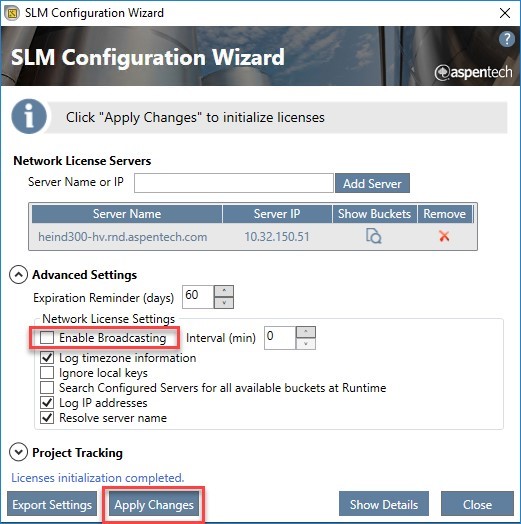This screenshot has height=524, width=521.
Task: Open the help question mark icon
Action: [507, 39]
